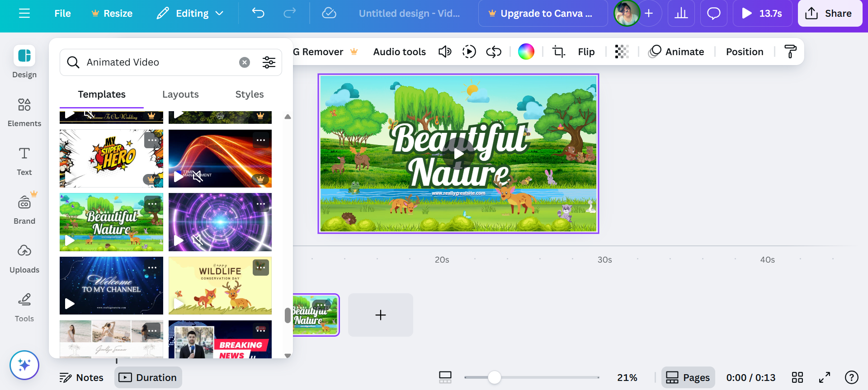Open the Design panel
Screen dimensions: 868x390
[24, 62]
